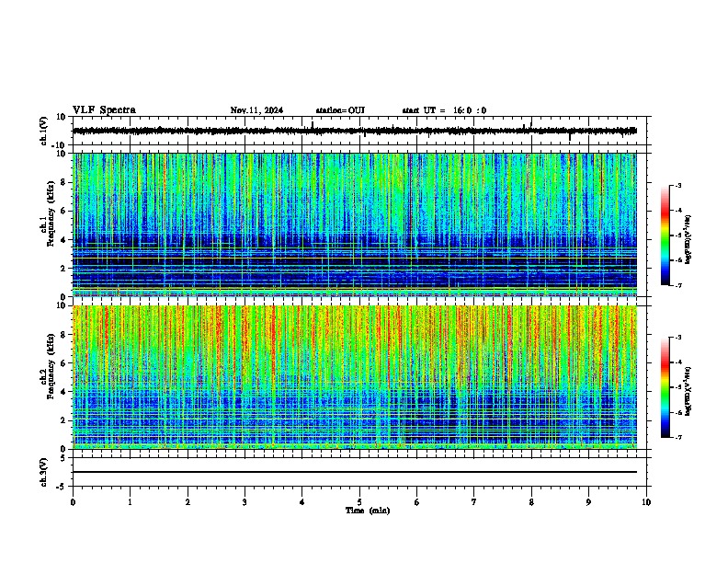Click time-axis tick label '6' at the bottom
Viewport: 728px width, 563px height.
click(x=417, y=502)
